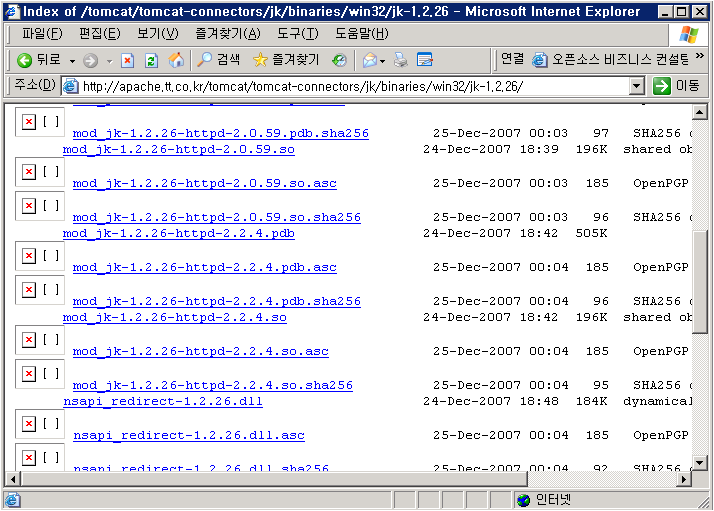Go to the home page icon
714x511 pixels.
tap(176, 60)
